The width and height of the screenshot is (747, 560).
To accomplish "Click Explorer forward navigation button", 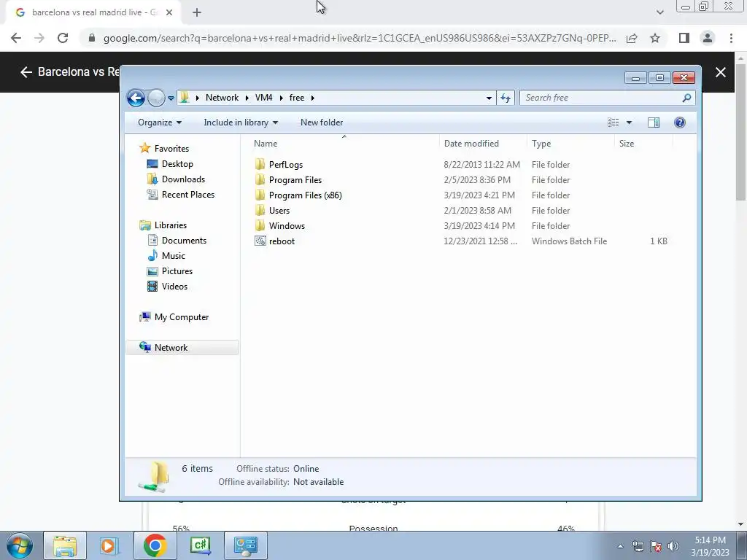I will click(156, 98).
